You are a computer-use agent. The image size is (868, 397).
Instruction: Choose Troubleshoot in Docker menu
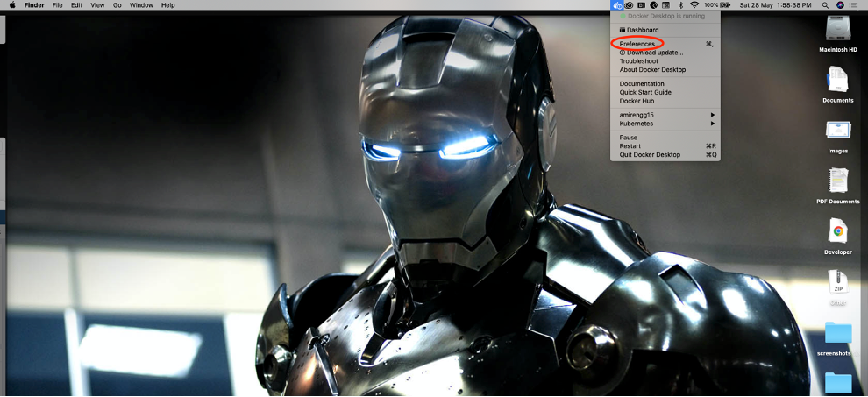click(x=665, y=61)
